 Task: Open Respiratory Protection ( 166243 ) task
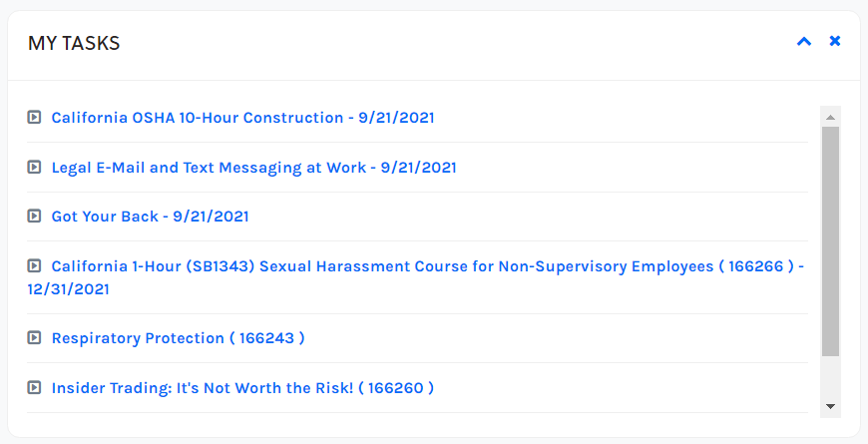[x=178, y=338]
